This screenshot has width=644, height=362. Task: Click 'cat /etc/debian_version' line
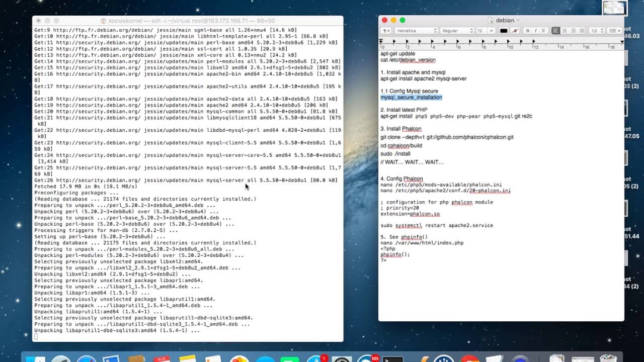(x=408, y=60)
